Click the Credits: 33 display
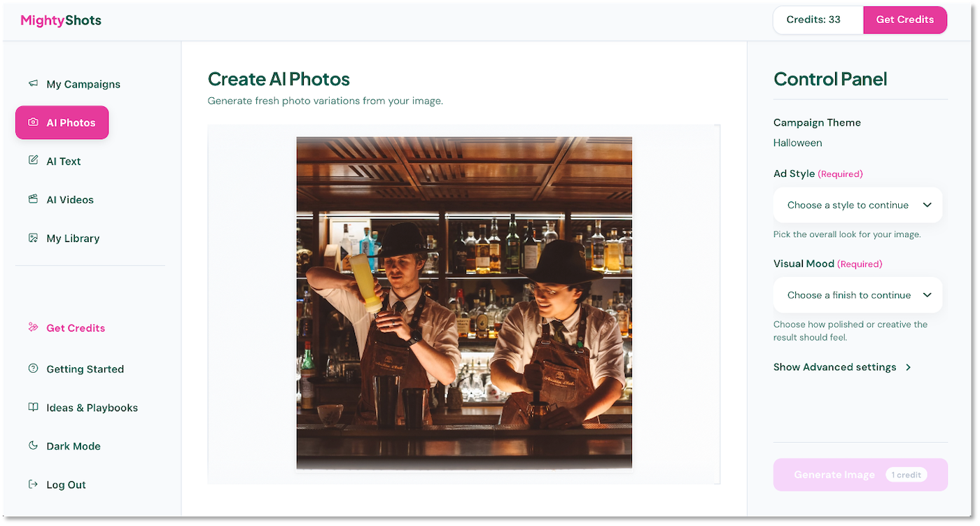The width and height of the screenshot is (980, 526). [818, 20]
